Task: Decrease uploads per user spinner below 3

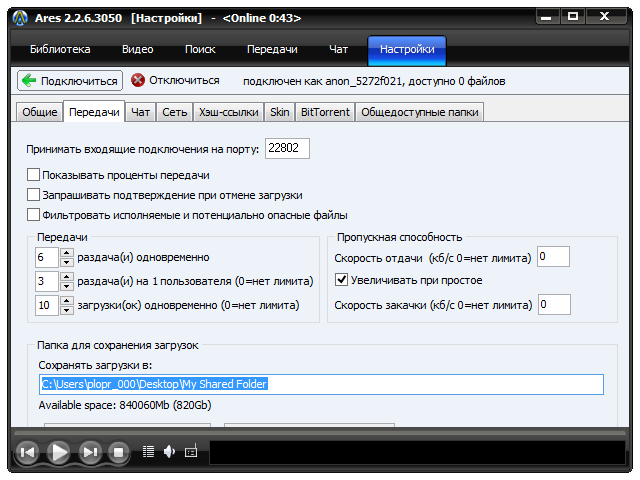Action: [67, 286]
